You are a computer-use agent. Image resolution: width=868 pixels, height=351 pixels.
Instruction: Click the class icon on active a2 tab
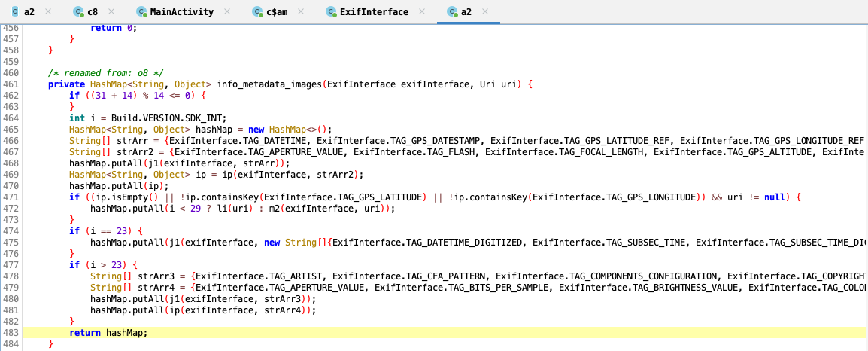(452, 11)
